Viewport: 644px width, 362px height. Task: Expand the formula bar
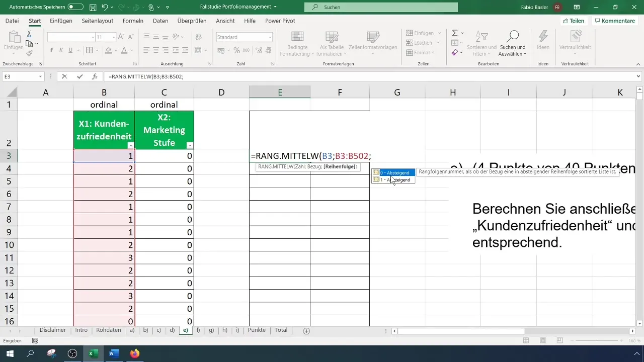(638, 76)
